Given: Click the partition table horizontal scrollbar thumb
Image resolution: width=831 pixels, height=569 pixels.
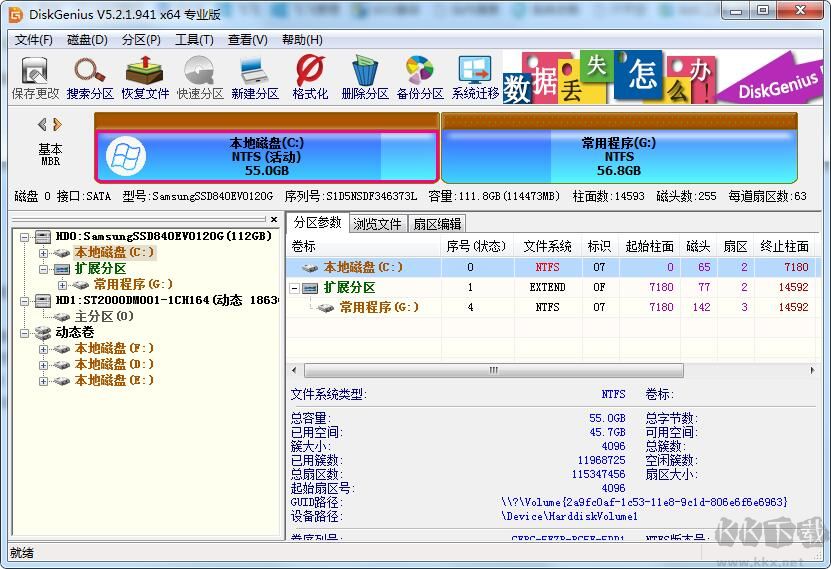Looking at the screenshot, I should 493,370.
